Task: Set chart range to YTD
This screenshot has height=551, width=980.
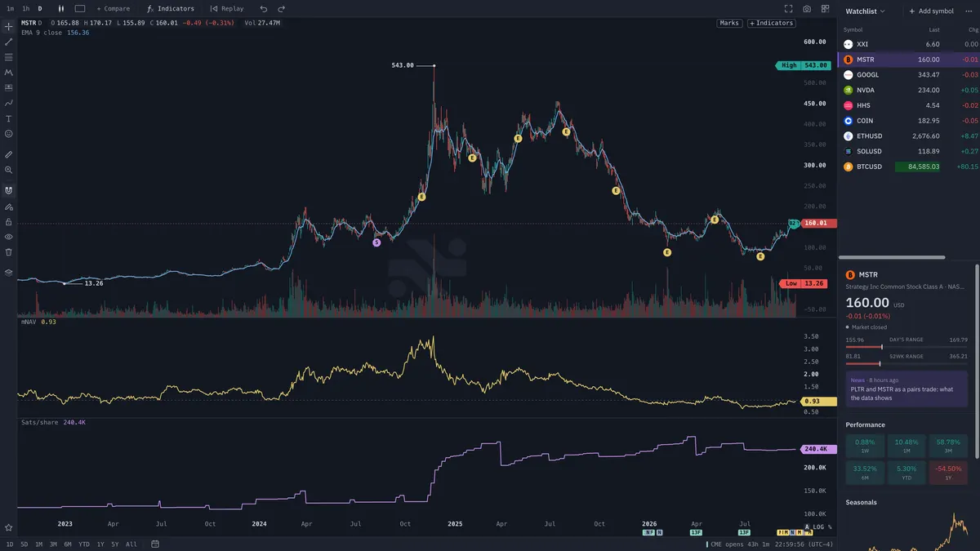Action: 84,544
